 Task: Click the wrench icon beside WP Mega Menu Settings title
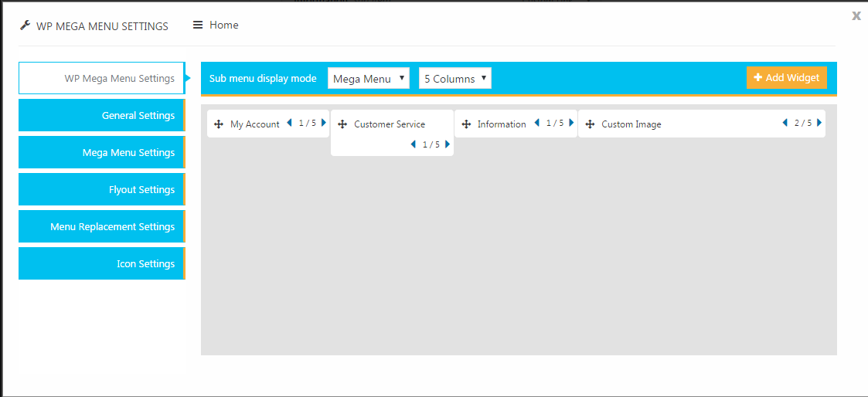coord(25,25)
